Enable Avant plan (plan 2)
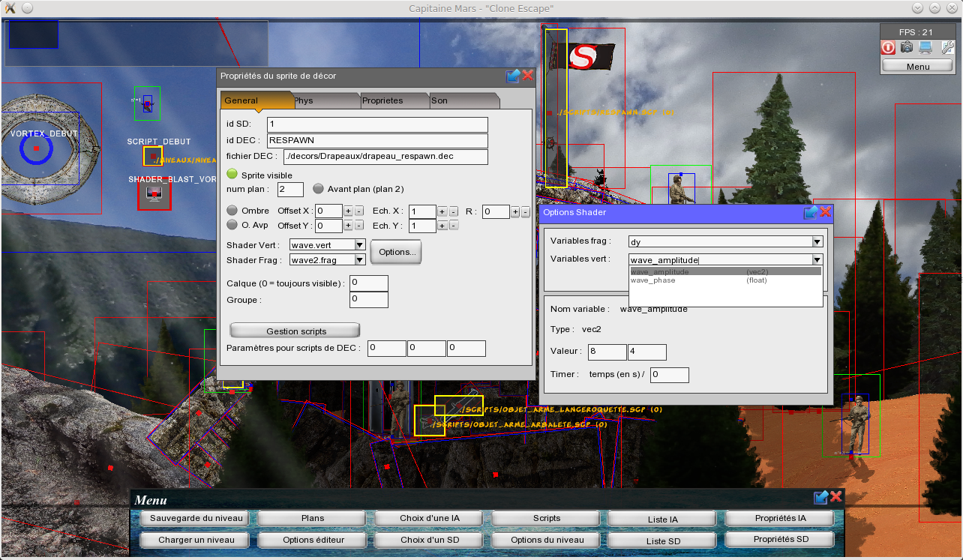The width and height of the screenshot is (963, 560). [x=318, y=189]
